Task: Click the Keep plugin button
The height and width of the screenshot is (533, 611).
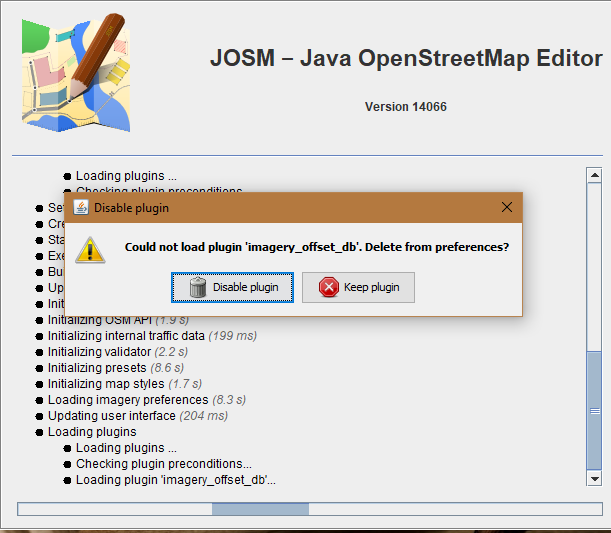Action: (x=358, y=287)
